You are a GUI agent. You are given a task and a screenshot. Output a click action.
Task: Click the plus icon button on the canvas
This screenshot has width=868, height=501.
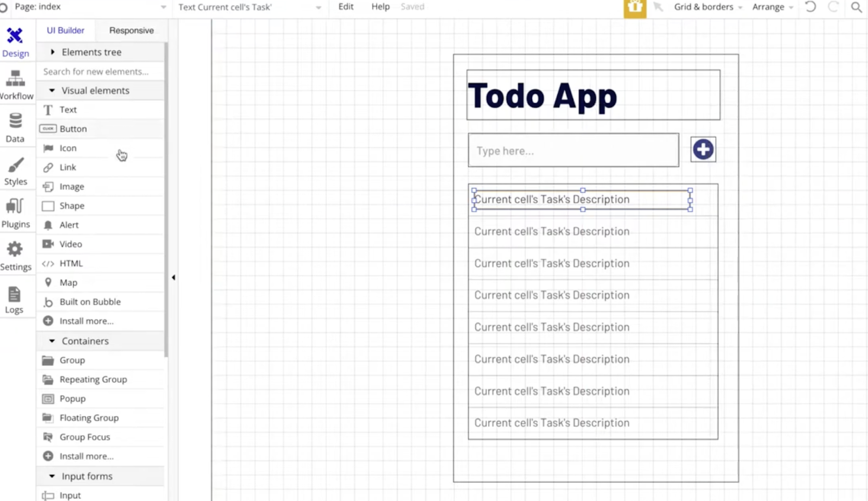tap(703, 149)
